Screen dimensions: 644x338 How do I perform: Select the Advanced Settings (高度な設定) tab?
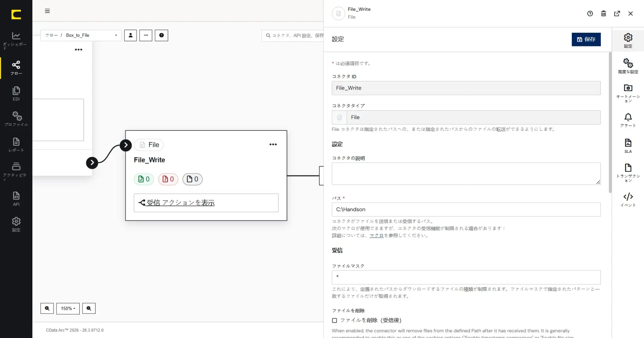coord(628,66)
